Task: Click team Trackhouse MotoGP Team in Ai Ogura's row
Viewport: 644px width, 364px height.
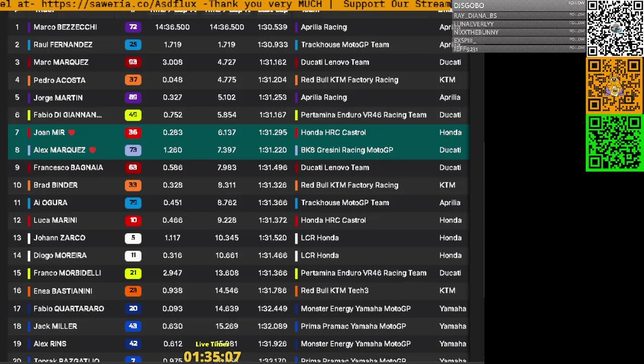Action: click(345, 203)
